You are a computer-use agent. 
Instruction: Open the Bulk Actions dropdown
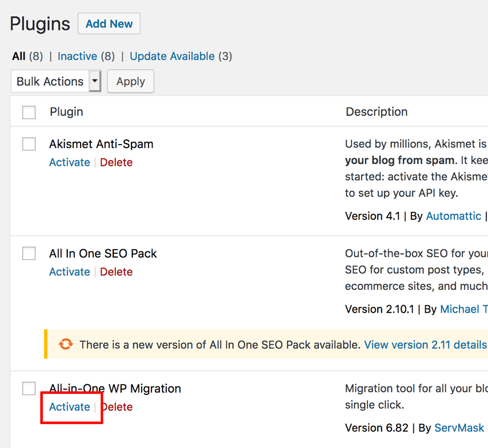pyautogui.click(x=56, y=81)
